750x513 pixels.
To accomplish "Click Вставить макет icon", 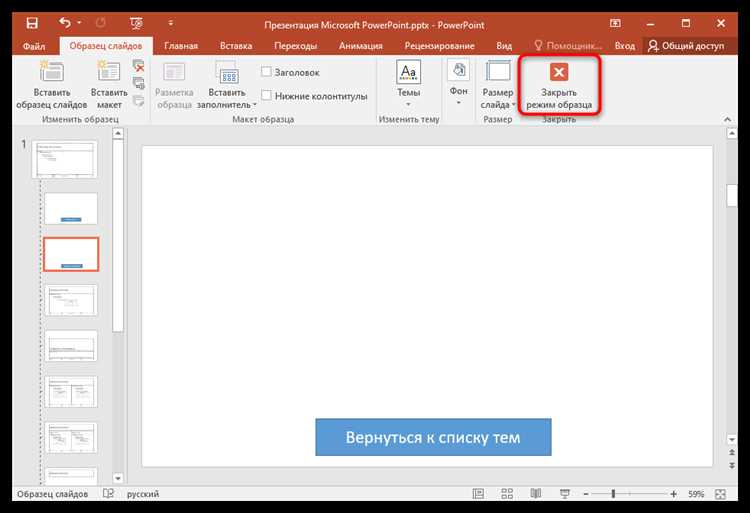I will click(x=109, y=72).
